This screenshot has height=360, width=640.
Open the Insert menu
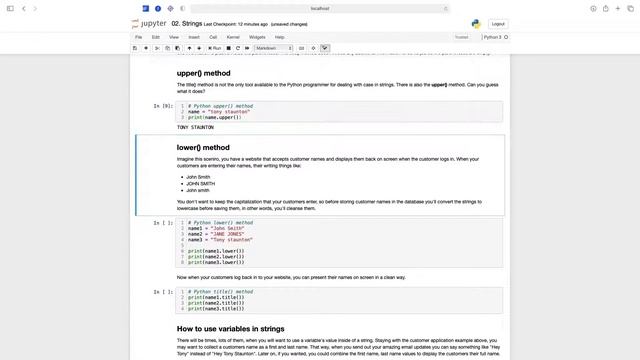point(194,37)
